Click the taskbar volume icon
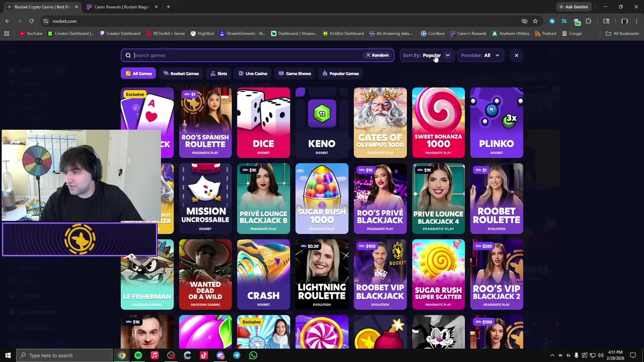644x362 pixels. coord(601,355)
